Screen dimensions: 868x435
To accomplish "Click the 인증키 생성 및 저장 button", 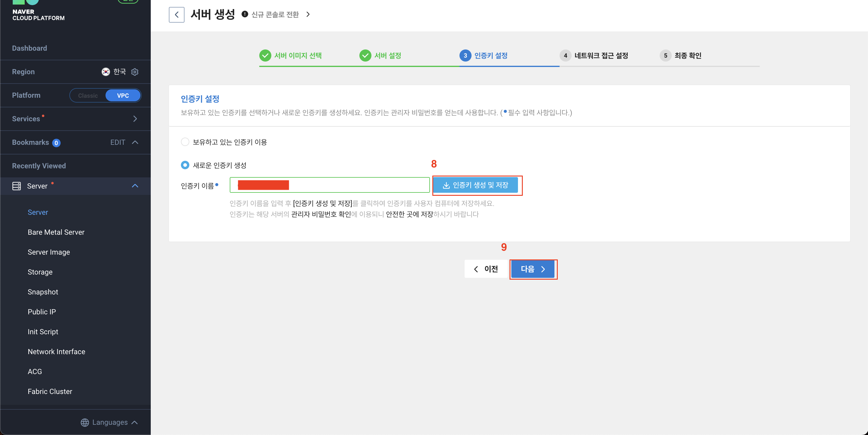I will (x=475, y=185).
